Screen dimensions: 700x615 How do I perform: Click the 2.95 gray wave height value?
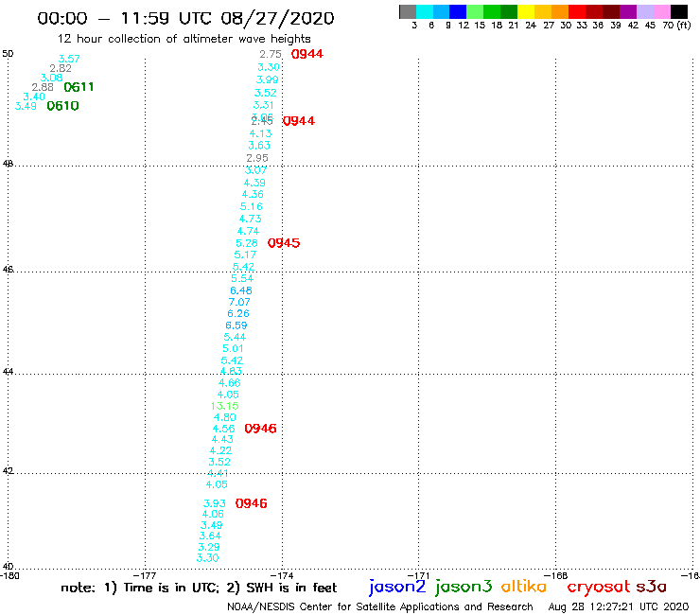pyautogui.click(x=257, y=158)
